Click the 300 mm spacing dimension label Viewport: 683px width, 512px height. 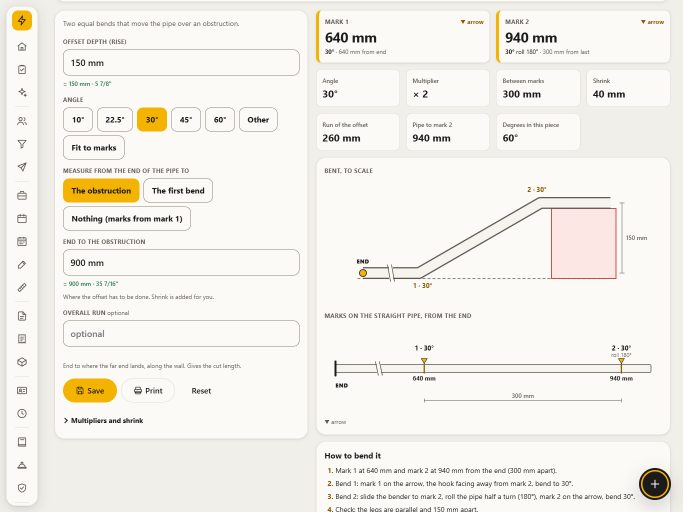[523, 396]
